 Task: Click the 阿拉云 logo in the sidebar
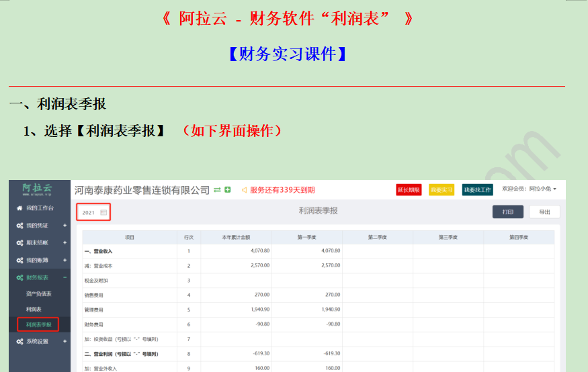coord(37,189)
